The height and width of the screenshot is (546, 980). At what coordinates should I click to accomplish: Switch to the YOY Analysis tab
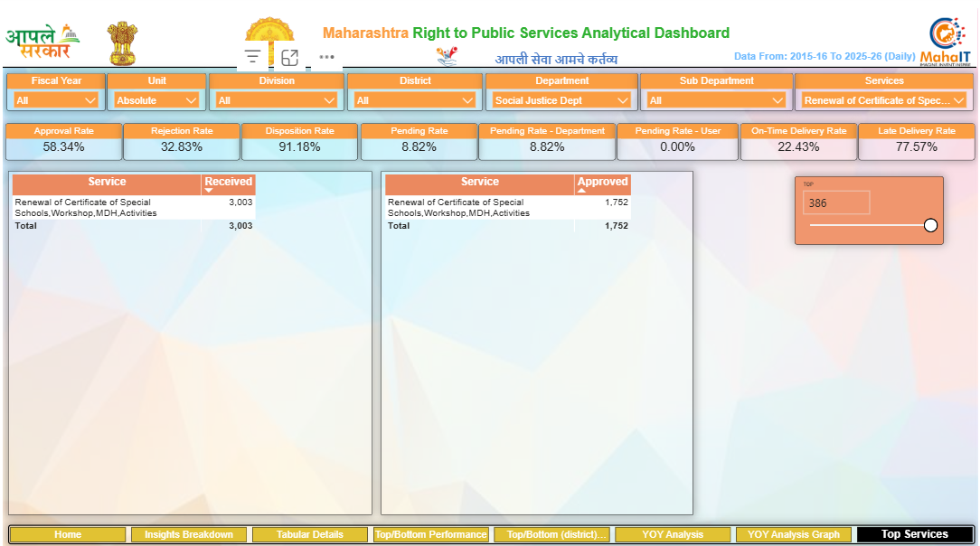672,534
